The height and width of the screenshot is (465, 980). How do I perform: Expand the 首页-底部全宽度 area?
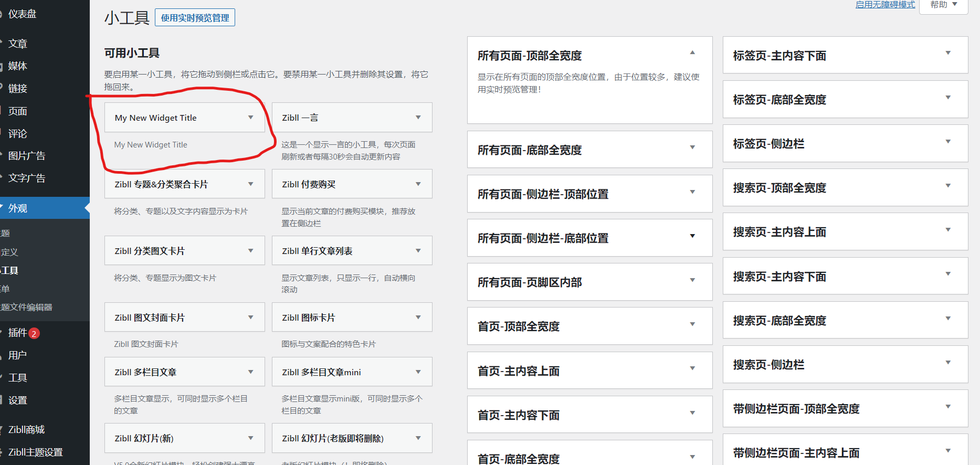click(x=692, y=457)
